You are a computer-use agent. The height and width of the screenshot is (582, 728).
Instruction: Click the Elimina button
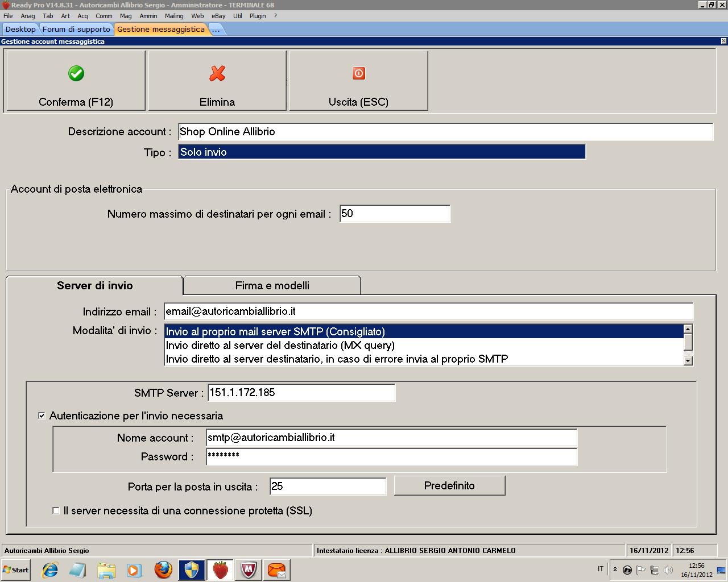point(217,81)
